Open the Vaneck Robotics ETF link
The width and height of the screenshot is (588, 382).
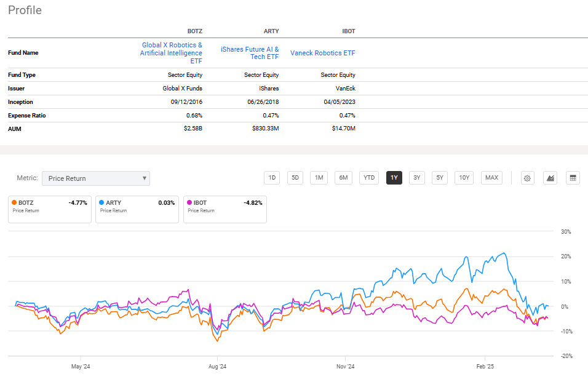click(x=322, y=53)
